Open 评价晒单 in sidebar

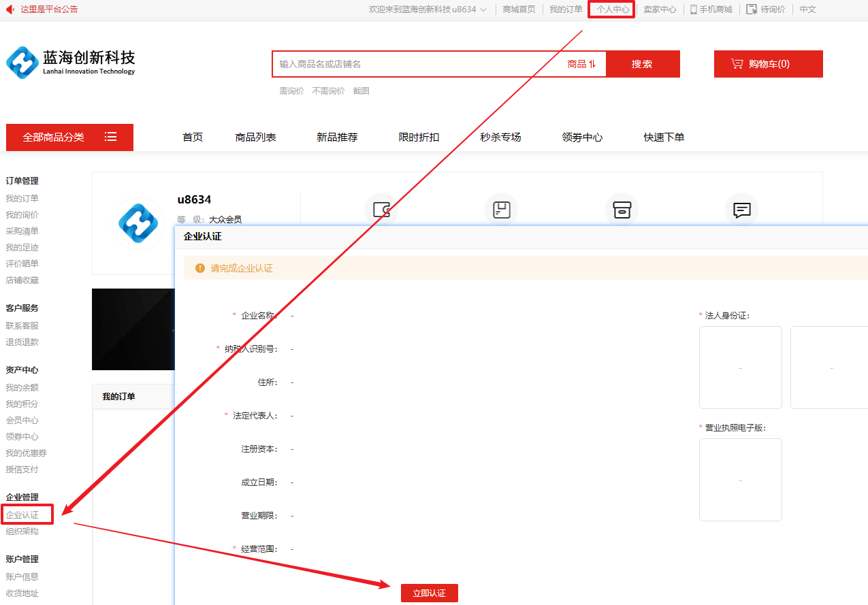(22, 264)
